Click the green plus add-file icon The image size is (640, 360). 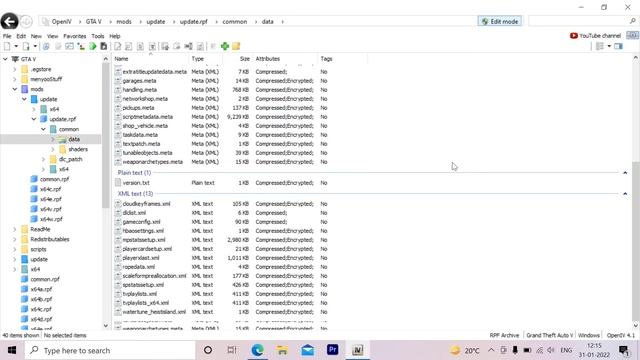224,47
